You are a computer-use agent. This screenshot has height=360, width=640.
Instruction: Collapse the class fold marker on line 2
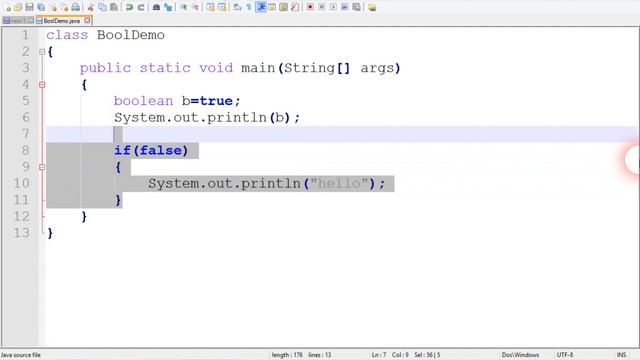click(42, 52)
